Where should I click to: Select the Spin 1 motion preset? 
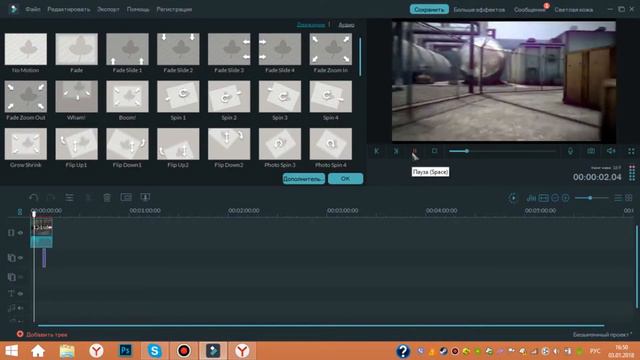(x=178, y=96)
